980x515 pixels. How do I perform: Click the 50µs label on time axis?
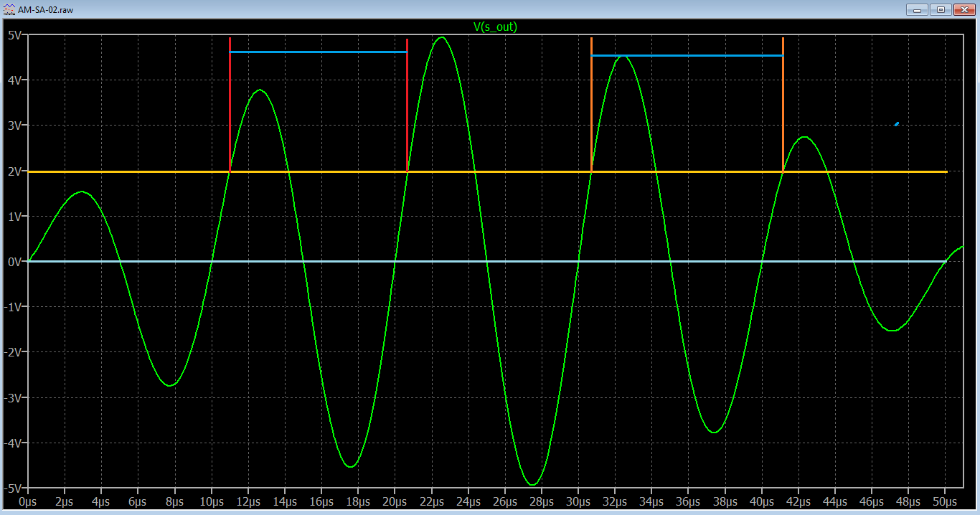tap(944, 501)
